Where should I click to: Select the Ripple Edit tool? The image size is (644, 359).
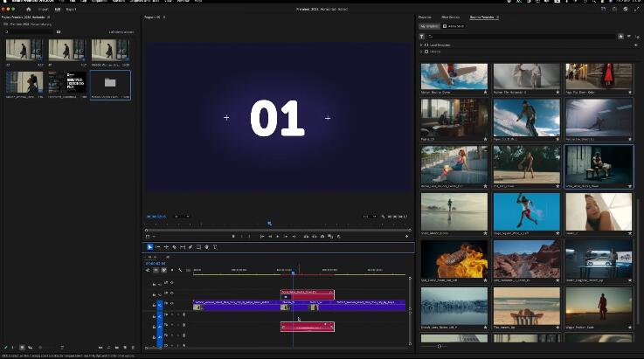tap(166, 247)
